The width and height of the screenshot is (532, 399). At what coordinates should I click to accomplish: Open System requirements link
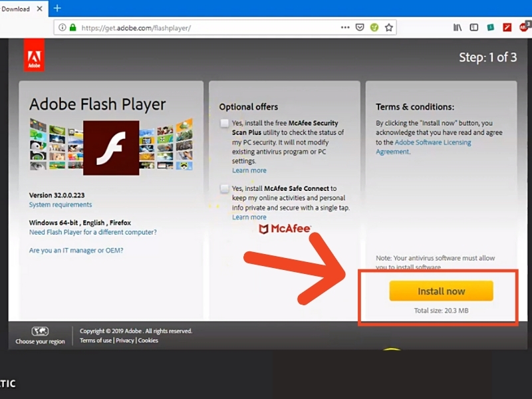(61, 205)
